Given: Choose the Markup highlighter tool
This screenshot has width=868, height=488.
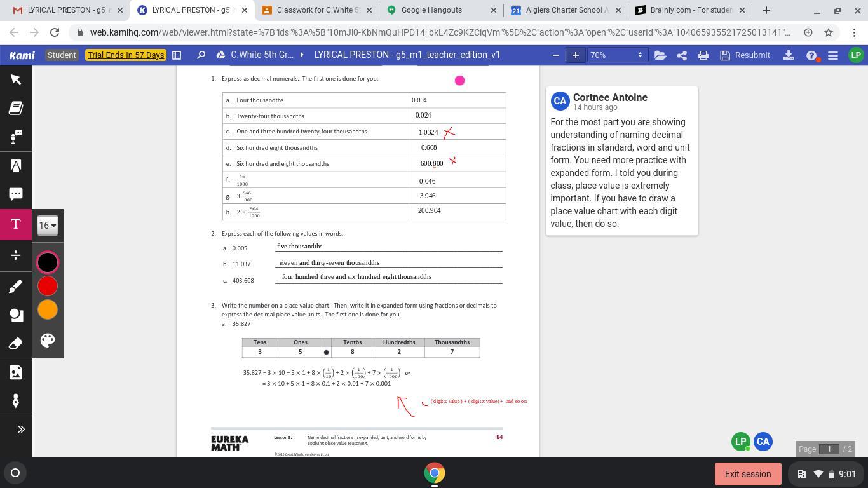Looking at the screenshot, I should tap(16, 166).
